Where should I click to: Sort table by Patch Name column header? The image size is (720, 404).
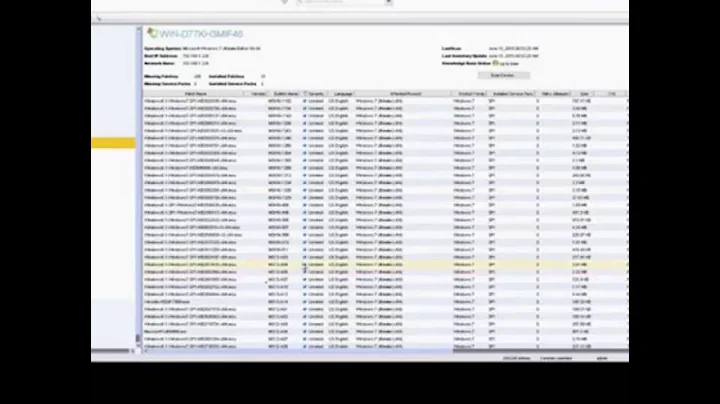(194, 94)
